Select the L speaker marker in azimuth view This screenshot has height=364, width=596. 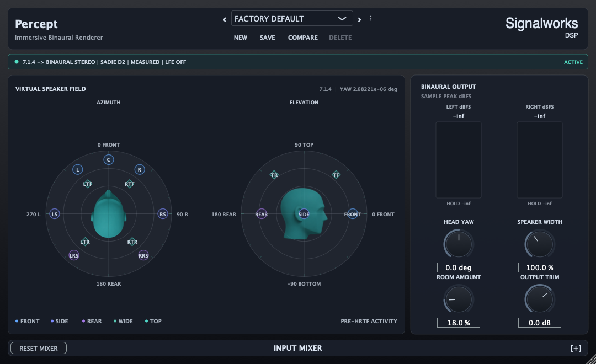click(78, 169)
